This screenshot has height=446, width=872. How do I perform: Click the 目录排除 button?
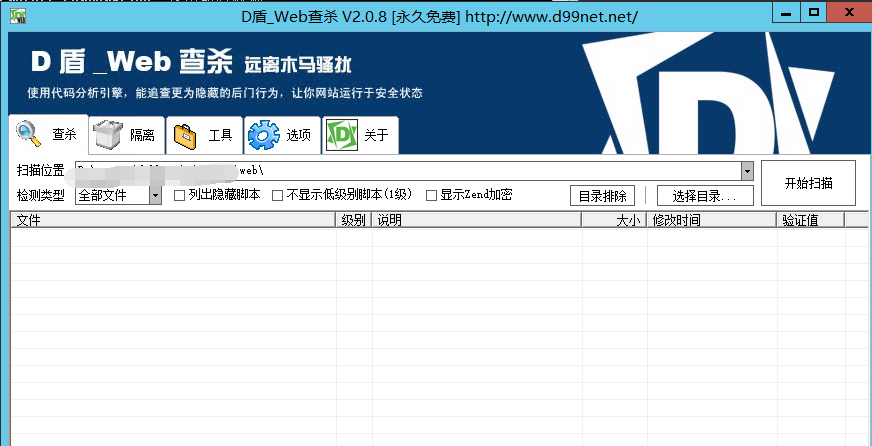pyautogui.click(x=602, y=196)
